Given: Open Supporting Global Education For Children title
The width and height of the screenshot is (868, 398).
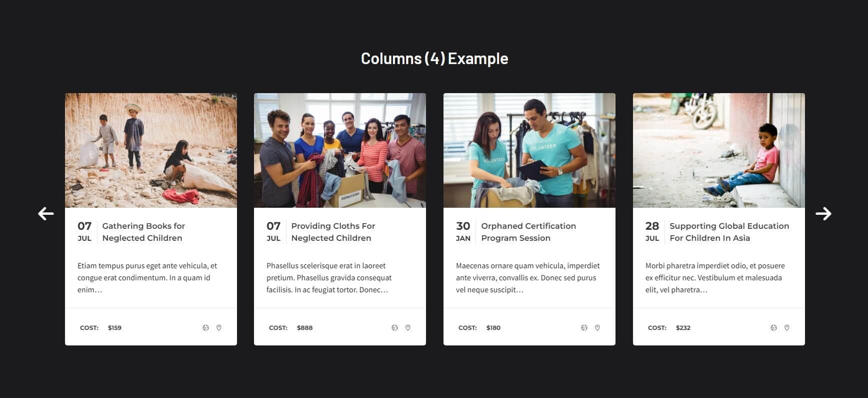Looking at the screenshot, I should (x=729, y=232).
